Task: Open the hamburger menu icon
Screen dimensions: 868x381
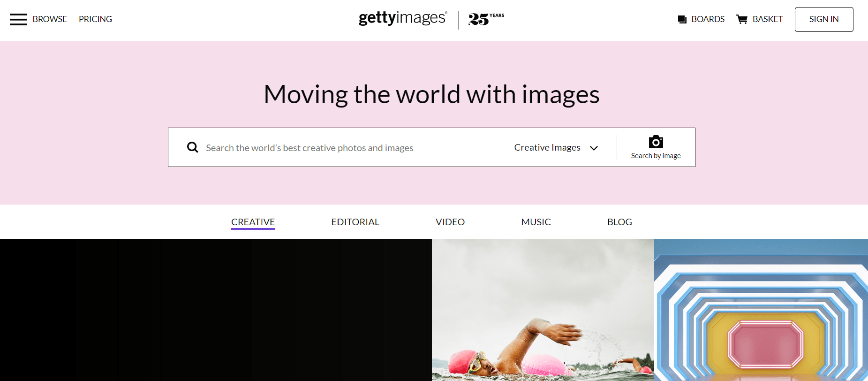Action: (18, 19)
